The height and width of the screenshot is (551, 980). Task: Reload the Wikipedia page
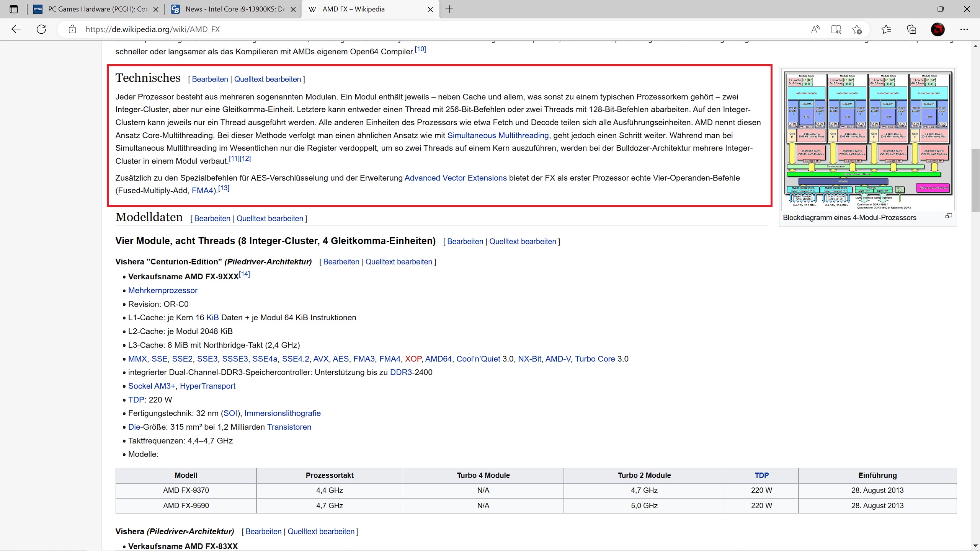click(x=41, y=29)
